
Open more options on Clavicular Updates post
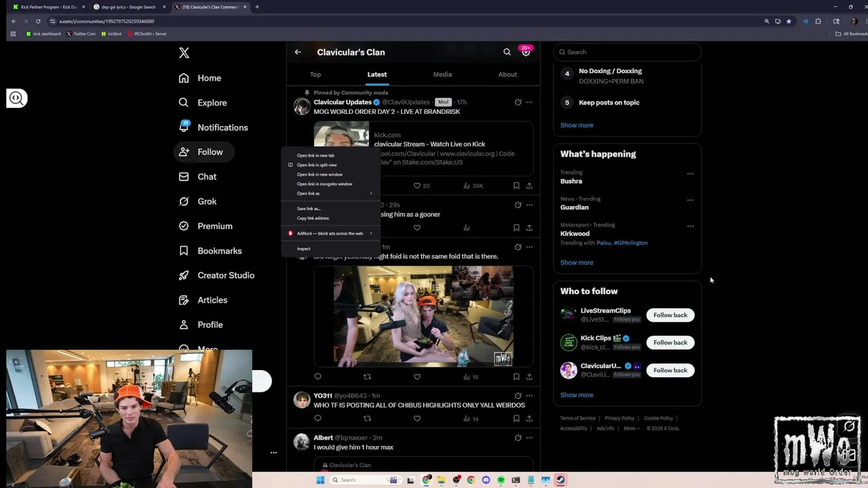529,102
